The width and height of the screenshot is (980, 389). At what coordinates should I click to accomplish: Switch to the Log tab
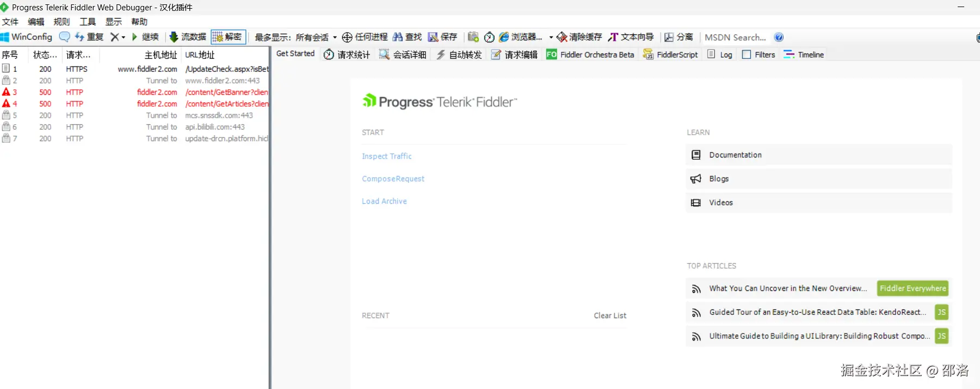[x=719, y=54]
